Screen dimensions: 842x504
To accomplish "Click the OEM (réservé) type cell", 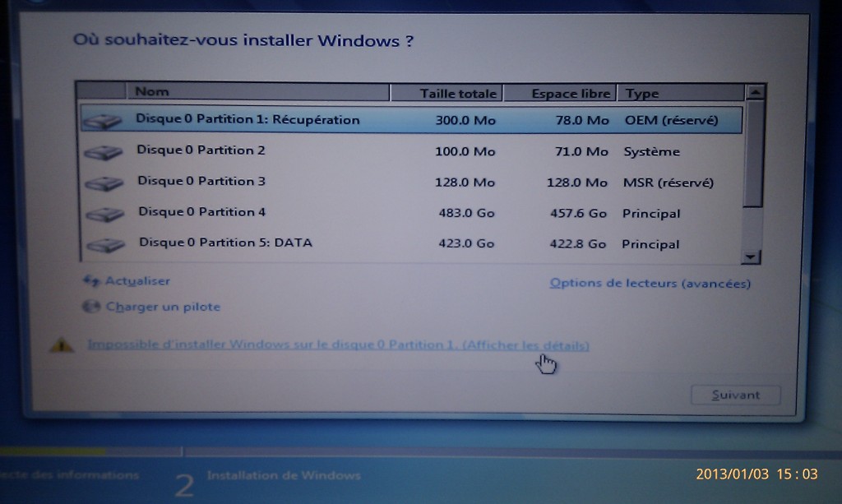I will 671,120.
